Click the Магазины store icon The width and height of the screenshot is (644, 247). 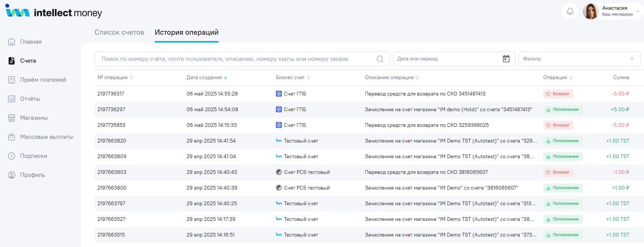click(12, 118)
